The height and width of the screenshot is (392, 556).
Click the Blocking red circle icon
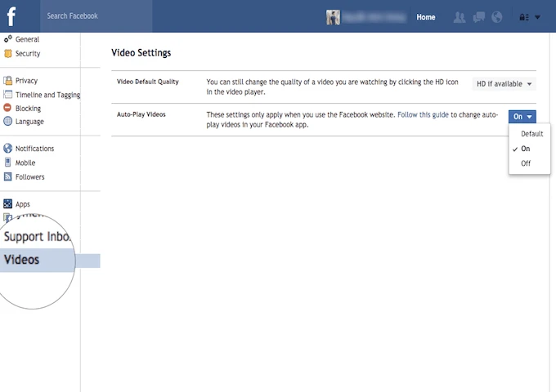pos(8,109)
